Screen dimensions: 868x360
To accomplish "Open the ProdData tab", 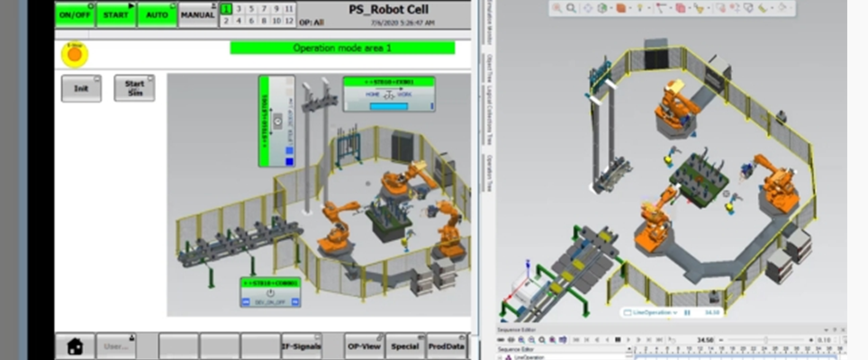I will point(446,346).
